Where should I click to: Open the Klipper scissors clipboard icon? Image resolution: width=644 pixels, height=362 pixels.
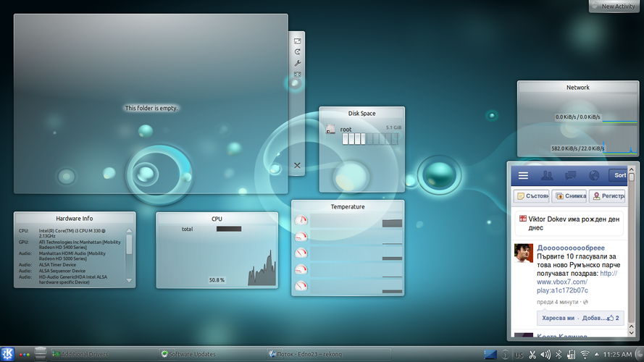point(532,355)
